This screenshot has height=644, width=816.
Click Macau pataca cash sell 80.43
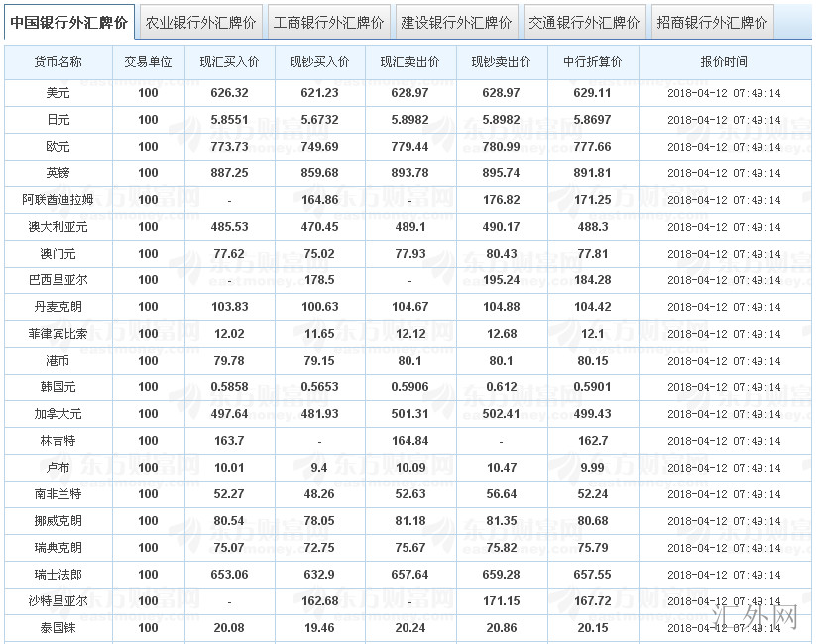501,254
